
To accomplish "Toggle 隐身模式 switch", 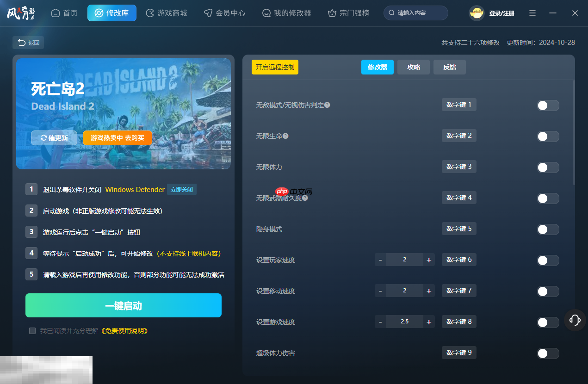I will coord(548,229).
